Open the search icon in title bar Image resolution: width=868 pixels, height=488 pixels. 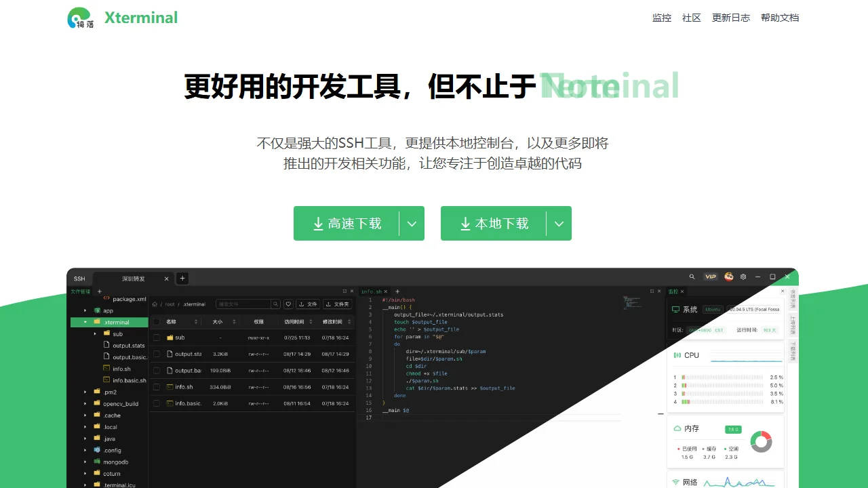pos(692,277)
